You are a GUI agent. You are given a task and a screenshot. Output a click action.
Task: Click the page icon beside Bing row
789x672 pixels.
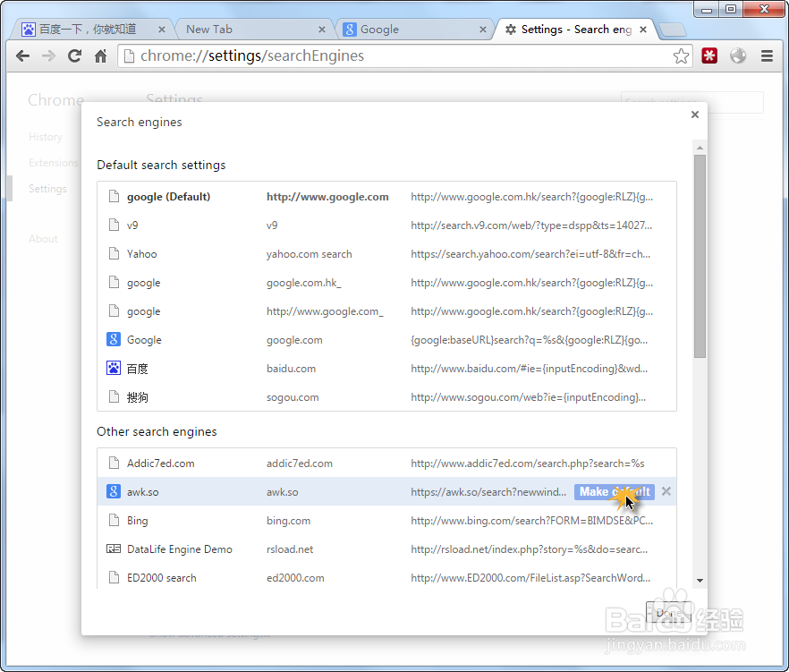pos(115,520)
